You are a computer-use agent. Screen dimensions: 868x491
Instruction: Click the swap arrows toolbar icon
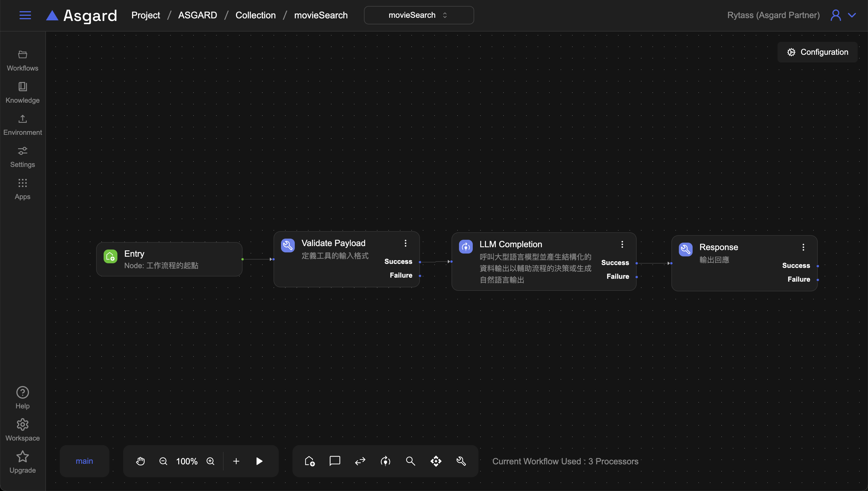coord(360,461)
